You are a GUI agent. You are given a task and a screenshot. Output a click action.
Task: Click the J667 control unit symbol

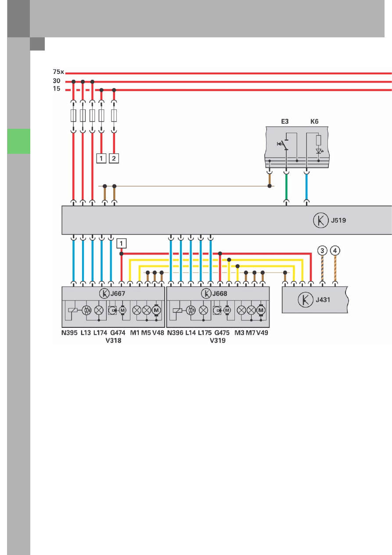tap(105, 294)
